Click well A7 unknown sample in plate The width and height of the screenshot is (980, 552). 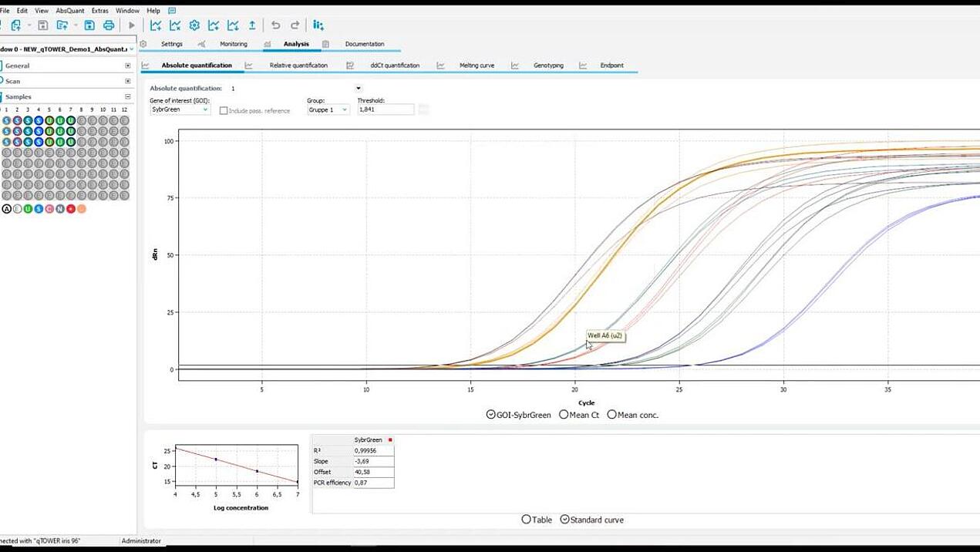[71, 120]
